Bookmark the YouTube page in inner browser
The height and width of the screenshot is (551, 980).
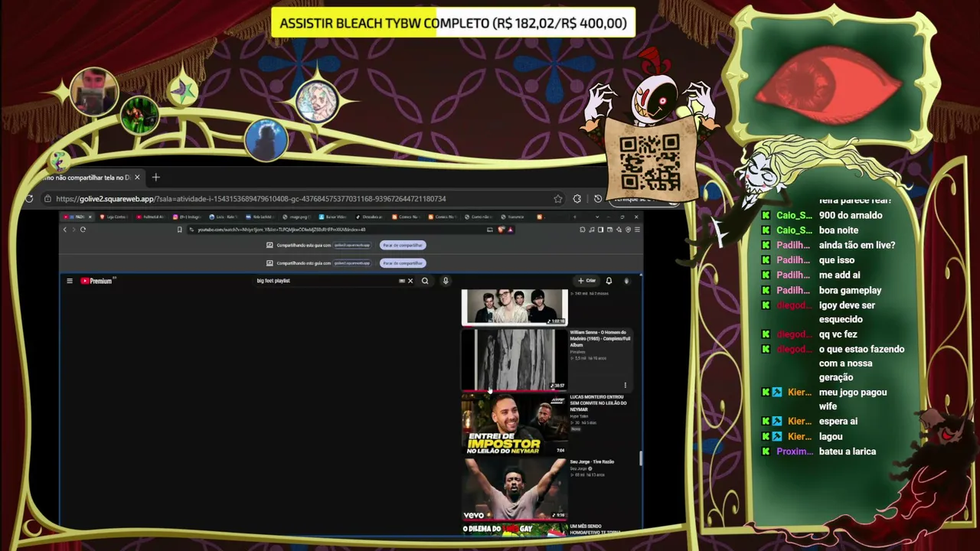click(x=180, y=230)
